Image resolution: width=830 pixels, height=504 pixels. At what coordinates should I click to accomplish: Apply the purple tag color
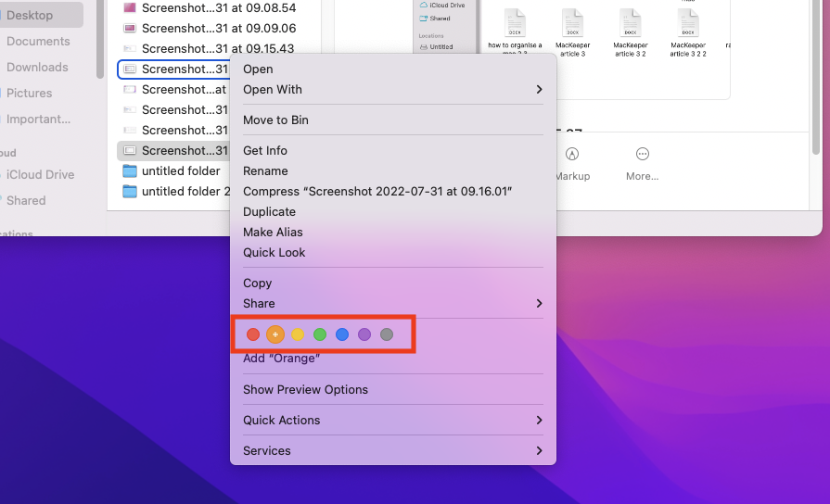pos(364,334)
